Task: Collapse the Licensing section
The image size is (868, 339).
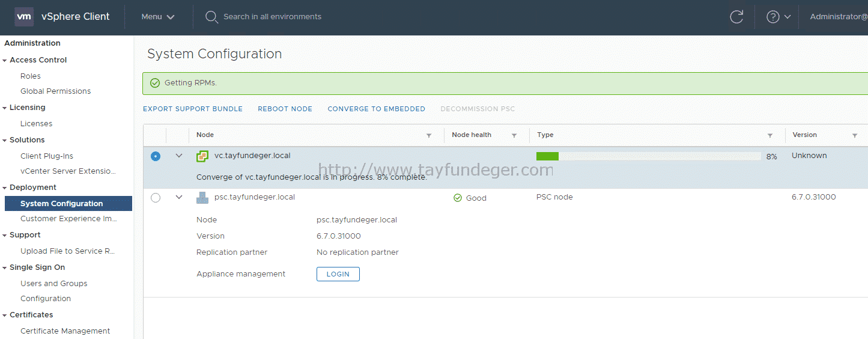Action: (5, 108)
